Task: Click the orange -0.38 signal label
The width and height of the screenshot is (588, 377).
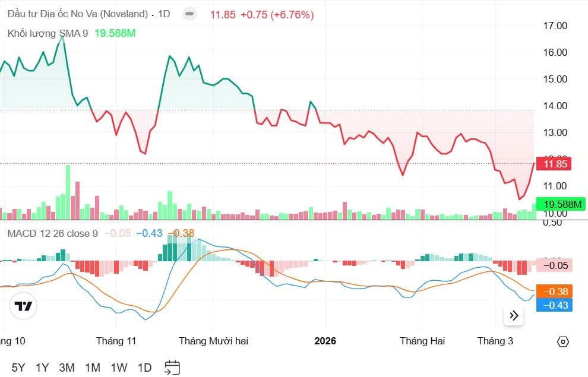Action: tap(555, 292)
